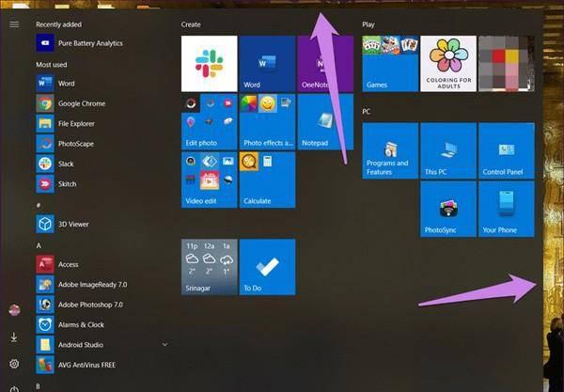
Task: Launch Skitch from the app list
Action: click(x=56, y=184)
